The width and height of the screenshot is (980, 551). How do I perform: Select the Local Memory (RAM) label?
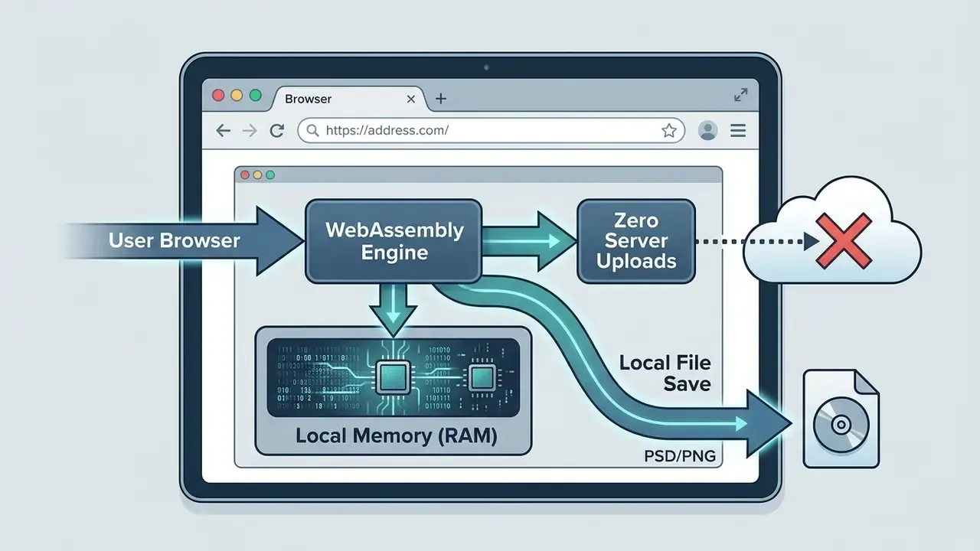pos(396,437)
